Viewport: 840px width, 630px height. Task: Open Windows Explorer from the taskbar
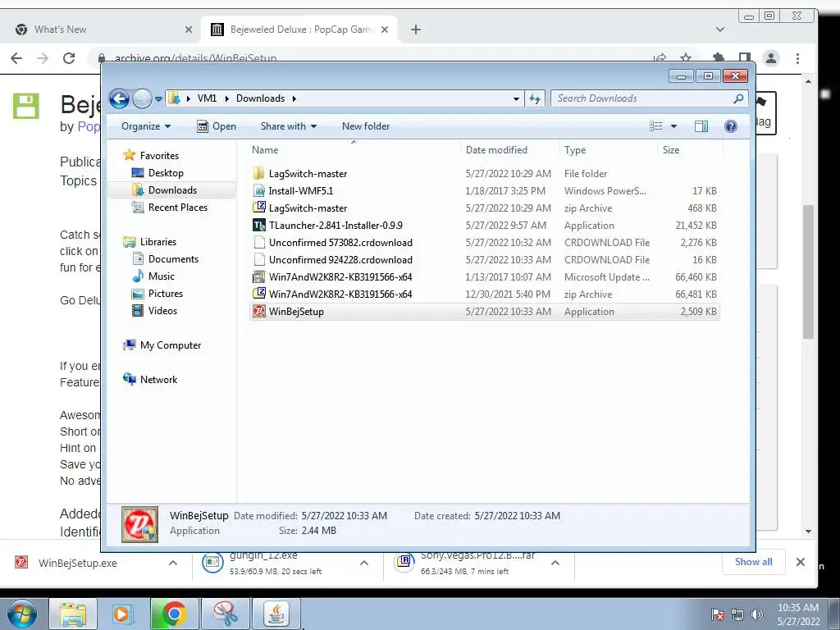pyautogui.click(x=73, y=614)
